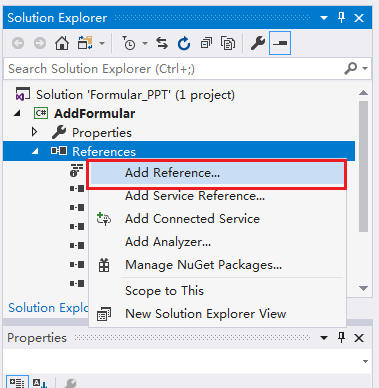Open the search options dropdown arrow
The width and height of the screenshot is (379, 388).
tap(365, 69)
